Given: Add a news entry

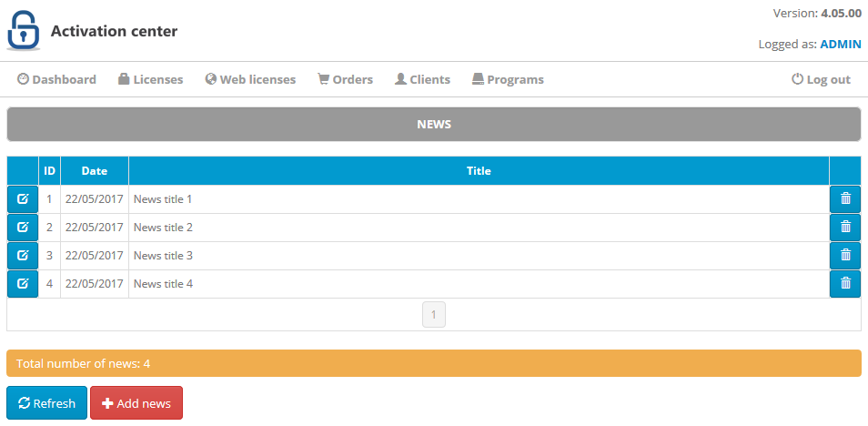Looking at the screenshot, I should coord(136,402).
